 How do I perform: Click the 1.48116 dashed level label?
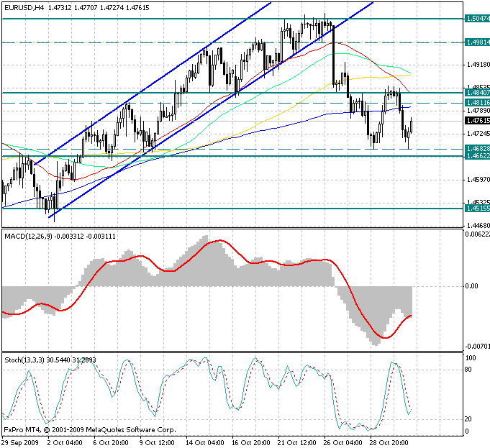click(477, 102)
